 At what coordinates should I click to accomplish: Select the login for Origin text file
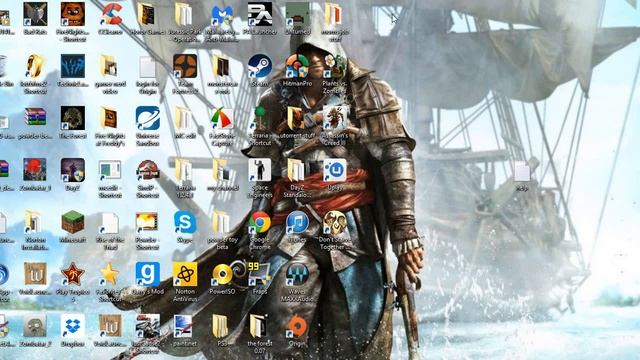pyautogui.click(x=147, y=66)
